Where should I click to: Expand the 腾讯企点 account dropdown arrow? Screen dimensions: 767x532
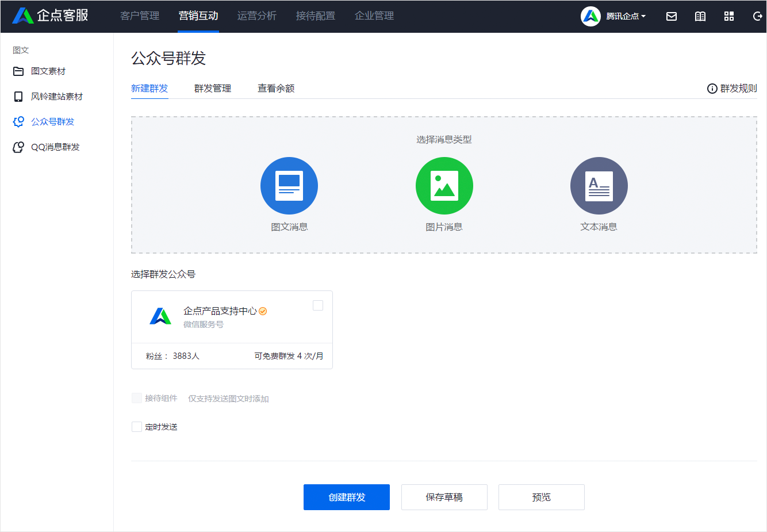pyautogui.click(x=643, y=16)
